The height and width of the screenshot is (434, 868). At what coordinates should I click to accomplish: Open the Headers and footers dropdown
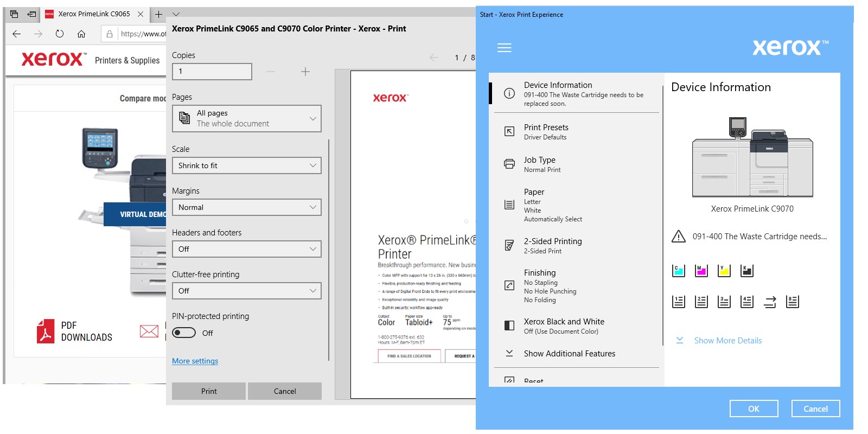[247, 249]
